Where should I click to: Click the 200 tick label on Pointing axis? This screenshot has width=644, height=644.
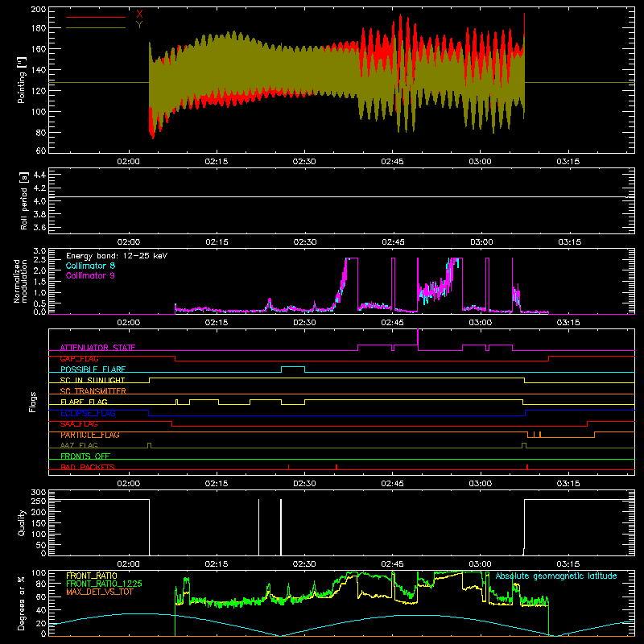pos(38,10)
